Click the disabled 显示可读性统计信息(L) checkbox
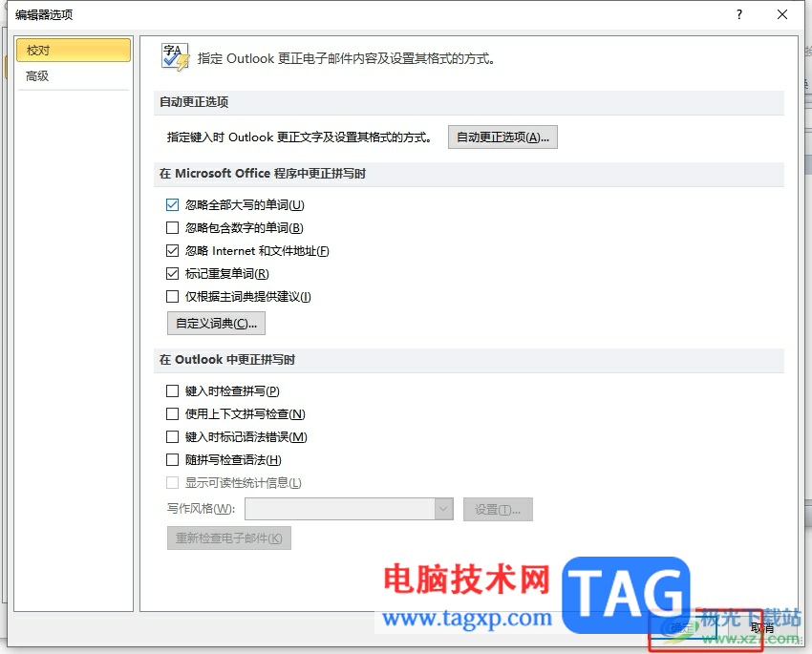 [x=173, y=483]
